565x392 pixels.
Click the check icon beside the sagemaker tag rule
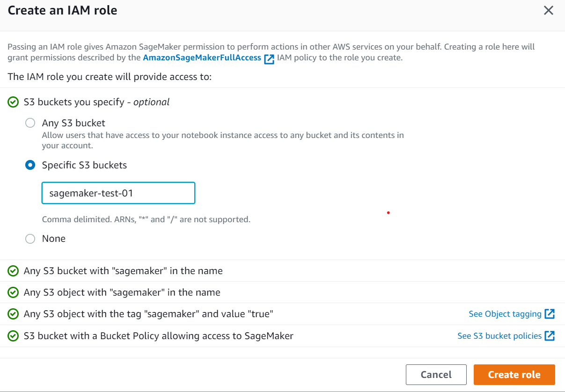[x=13, y=314]
